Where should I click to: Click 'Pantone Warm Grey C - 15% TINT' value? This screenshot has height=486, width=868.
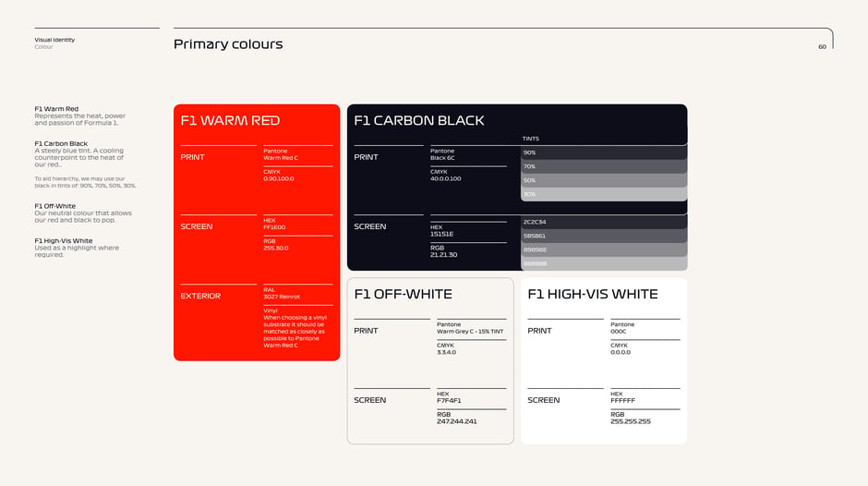[470, 328]
